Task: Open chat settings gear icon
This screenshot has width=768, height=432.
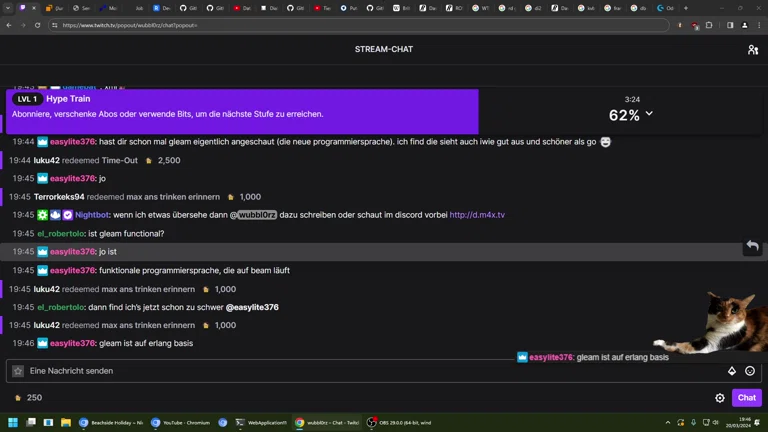Action: tap(720, 398)
